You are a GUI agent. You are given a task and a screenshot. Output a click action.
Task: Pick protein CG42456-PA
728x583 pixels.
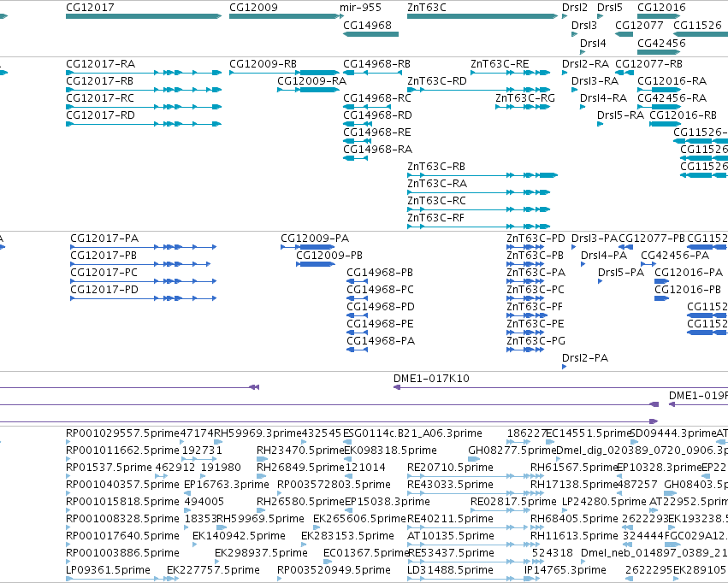675,255
